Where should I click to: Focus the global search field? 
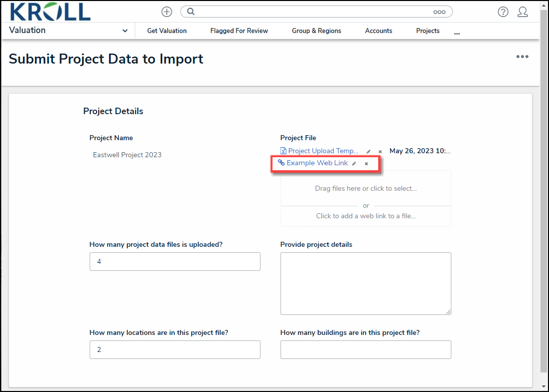click(x=316, y=12)
